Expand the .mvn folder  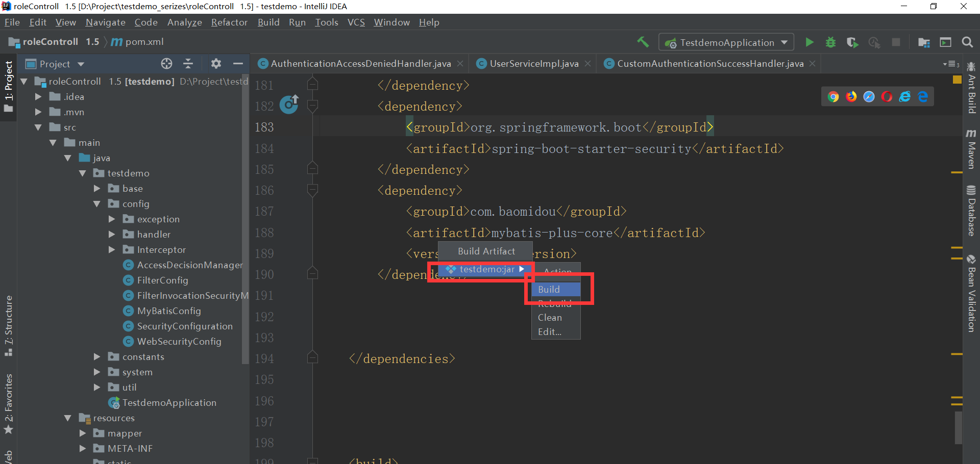(x=38, y=112)
